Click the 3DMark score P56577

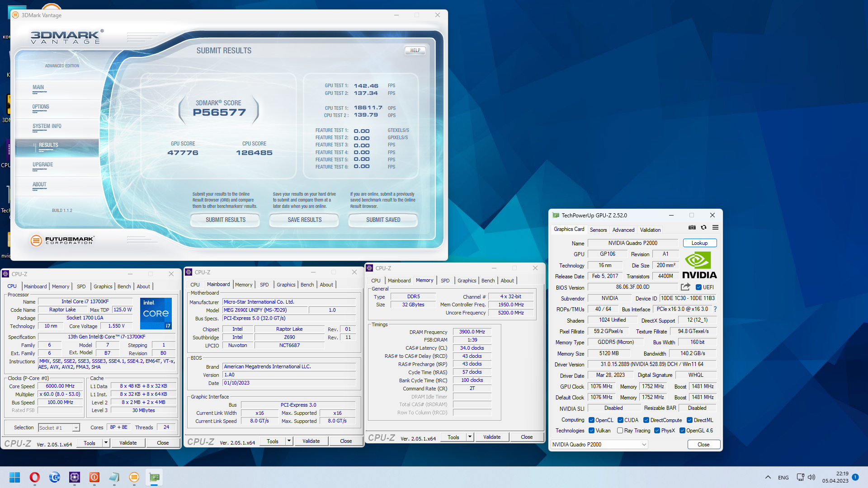219,113
